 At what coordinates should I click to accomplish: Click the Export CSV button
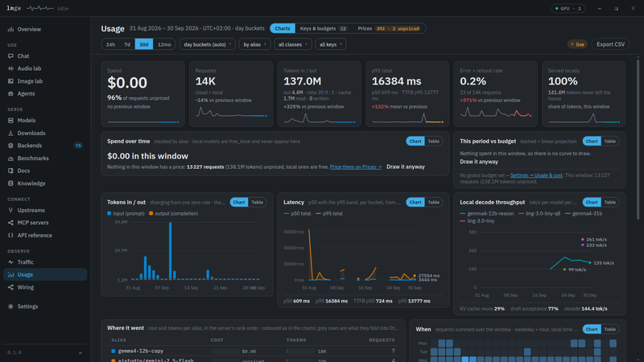tap(610, 44)
